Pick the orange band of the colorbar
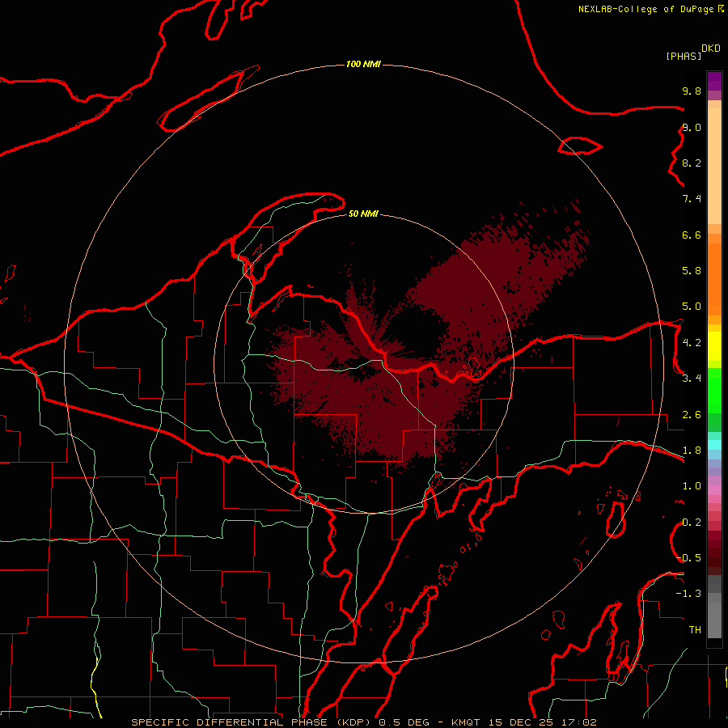728x728 pixels. pos(714,279)
